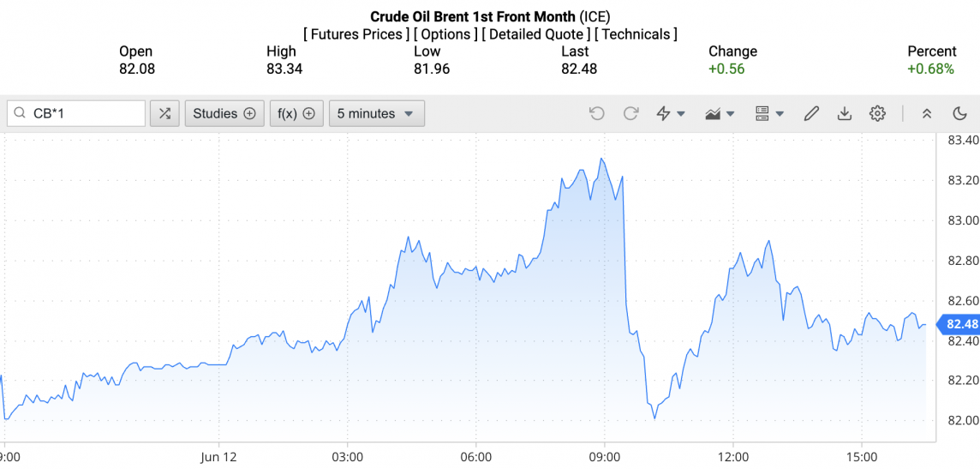Redo the chart action
The image size is (980, 469).
631,113
